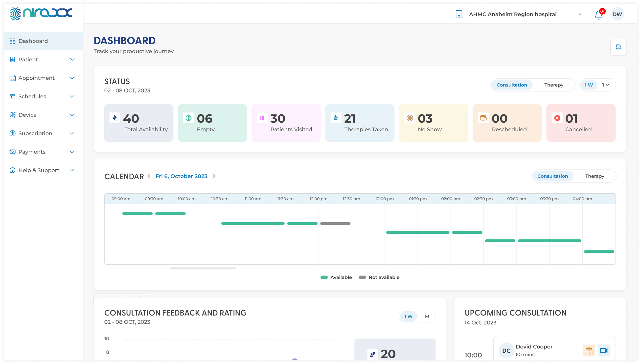Expand the Patient section

coord(28,59)
